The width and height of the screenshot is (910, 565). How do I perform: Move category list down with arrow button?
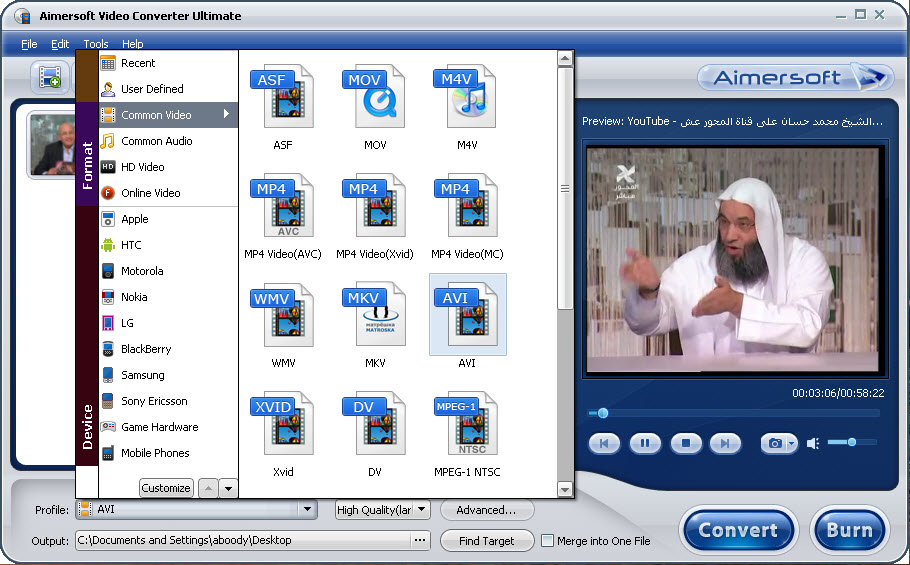[229, 488]
